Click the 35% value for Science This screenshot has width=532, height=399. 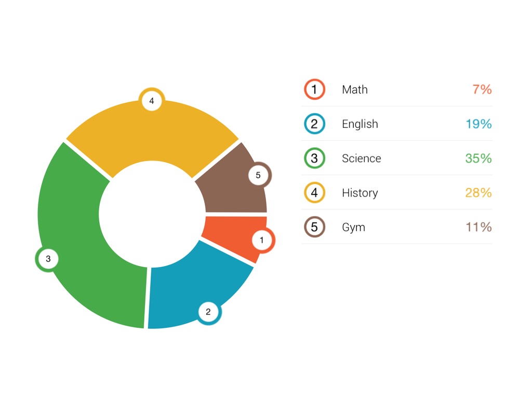(x=478, y=158)
